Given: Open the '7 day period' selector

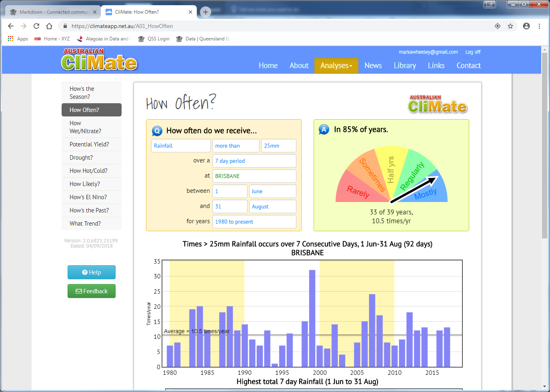Looking at the screenshot, I should click(254, 161).
